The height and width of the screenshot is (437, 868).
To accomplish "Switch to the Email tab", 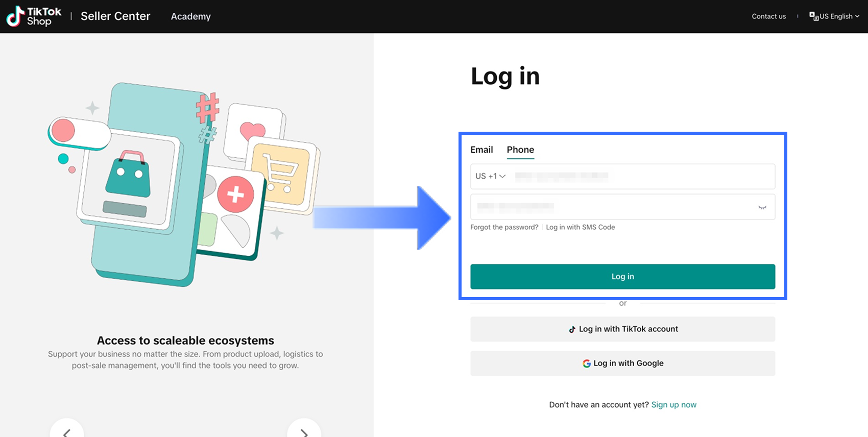I will click(x=481, y=150).
